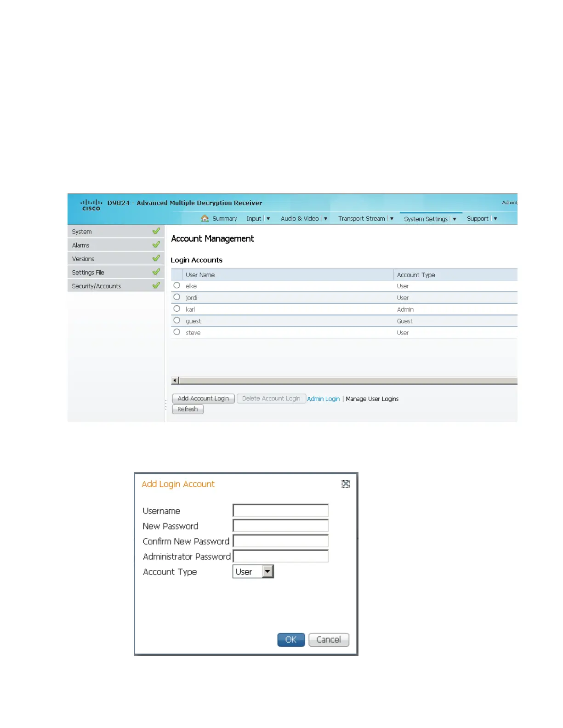563x728 pixels.
Task: Click the Admin account type for karl
Action: click(x=405, y=309)
